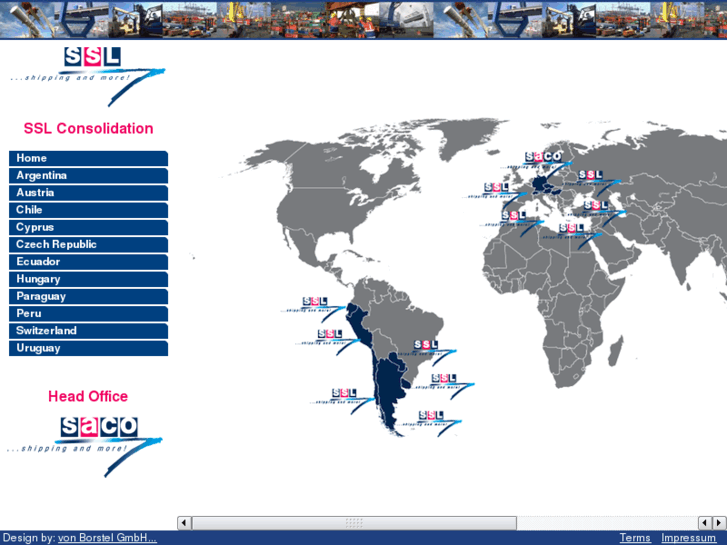
Task: Click the Uruguay navigation button
Action: pyautogui.click(x=88, y=348)
